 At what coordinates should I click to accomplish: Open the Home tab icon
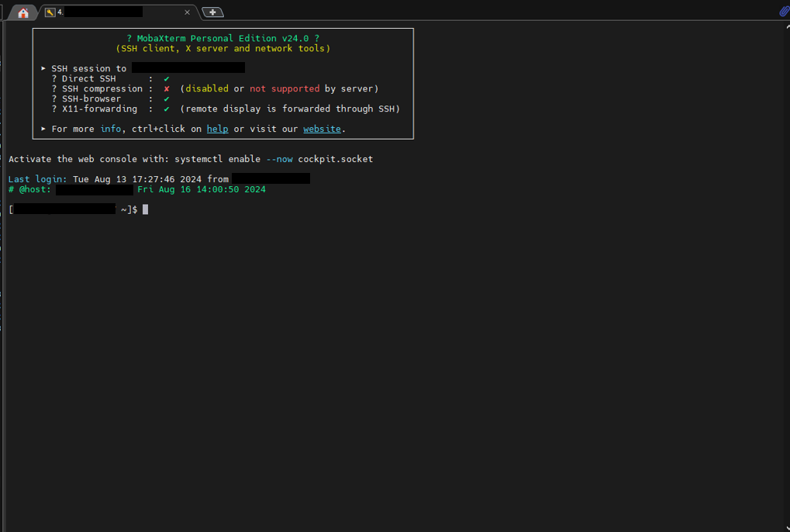[x=23, y=12]
